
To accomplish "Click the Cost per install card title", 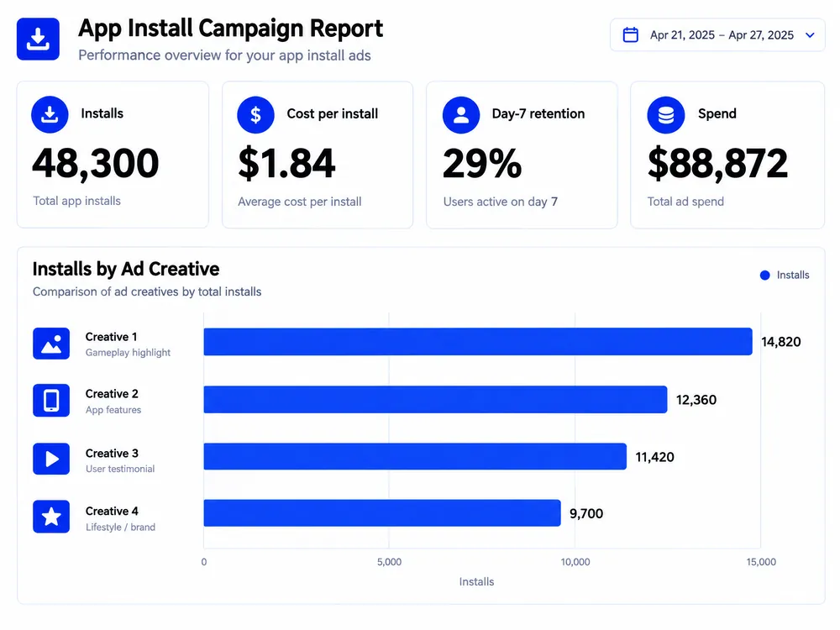I will click(x=332, y=113).
